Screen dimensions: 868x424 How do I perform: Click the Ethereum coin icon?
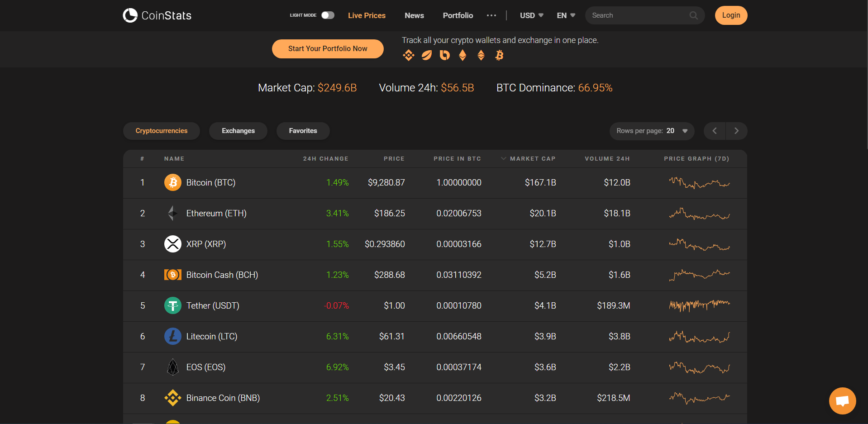point(173,213)
